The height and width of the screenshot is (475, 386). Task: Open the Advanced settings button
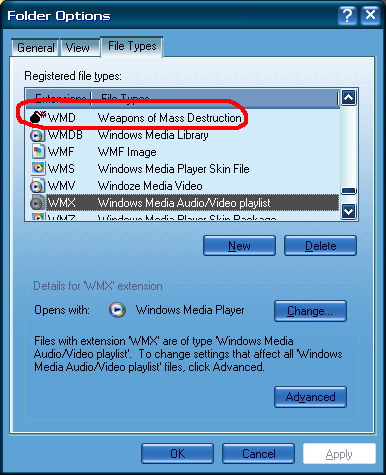(x=310, y=397)
